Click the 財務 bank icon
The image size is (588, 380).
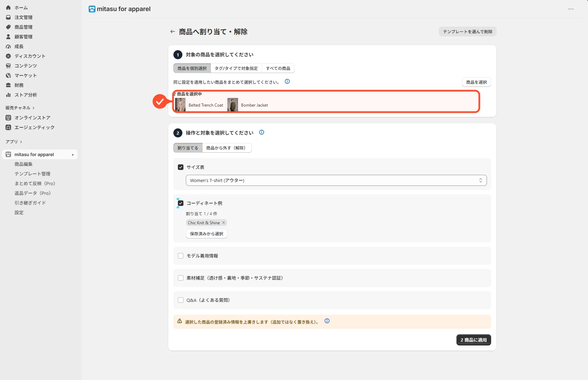coord(8,85)
